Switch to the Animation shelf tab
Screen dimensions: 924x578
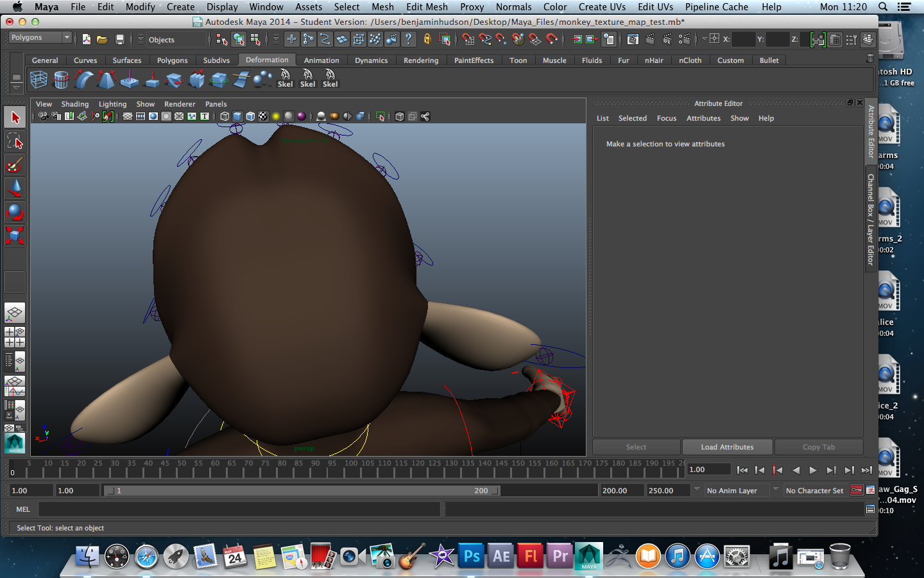point(321,60)
